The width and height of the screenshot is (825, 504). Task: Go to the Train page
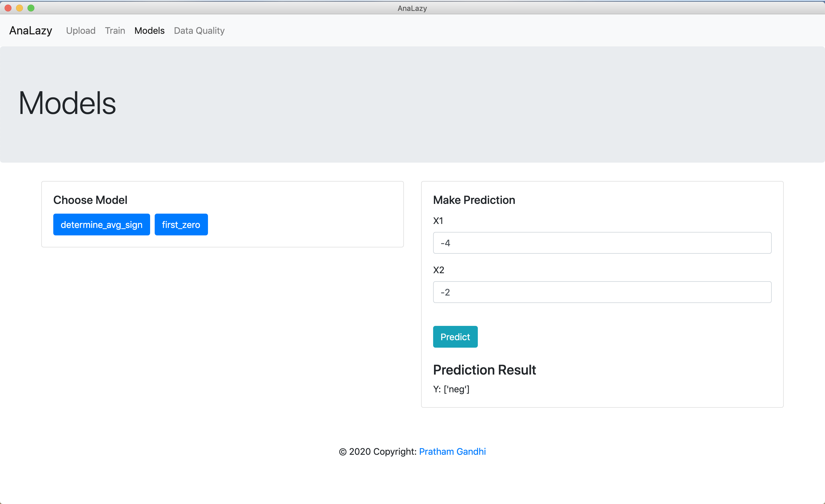click(x=115, y=30)
